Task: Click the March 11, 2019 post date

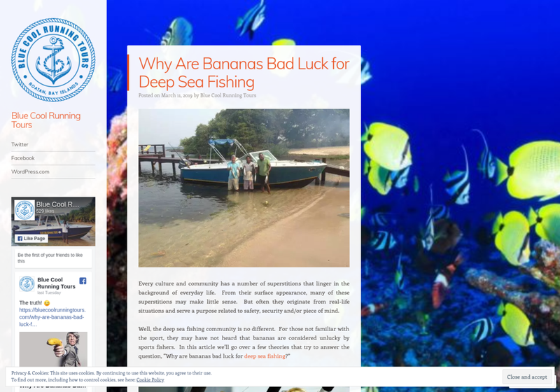Action: coord(177,95)
